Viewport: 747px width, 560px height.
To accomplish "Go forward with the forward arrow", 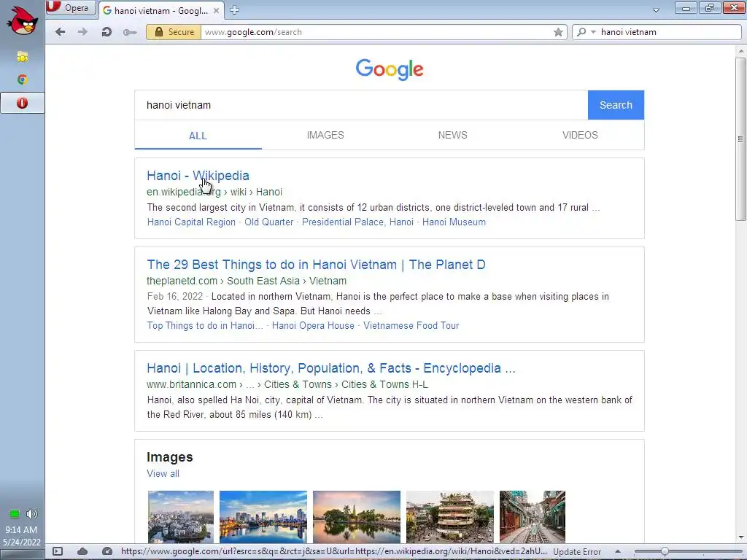I will (82, 32).
